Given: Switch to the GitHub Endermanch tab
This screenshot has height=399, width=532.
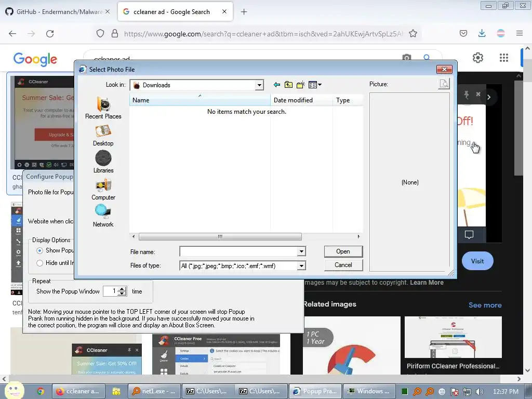Looking at the screenshot, I should pos(58,12).
